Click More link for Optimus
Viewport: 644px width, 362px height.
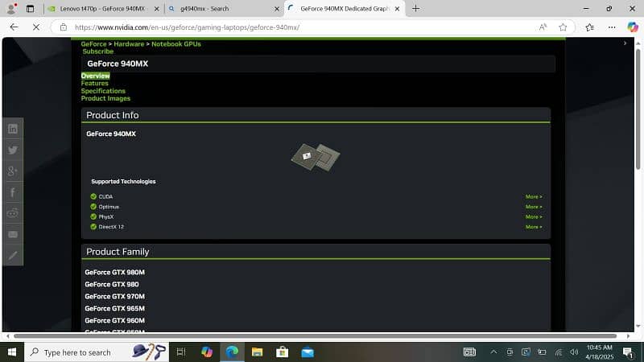(x=534, y=207)
